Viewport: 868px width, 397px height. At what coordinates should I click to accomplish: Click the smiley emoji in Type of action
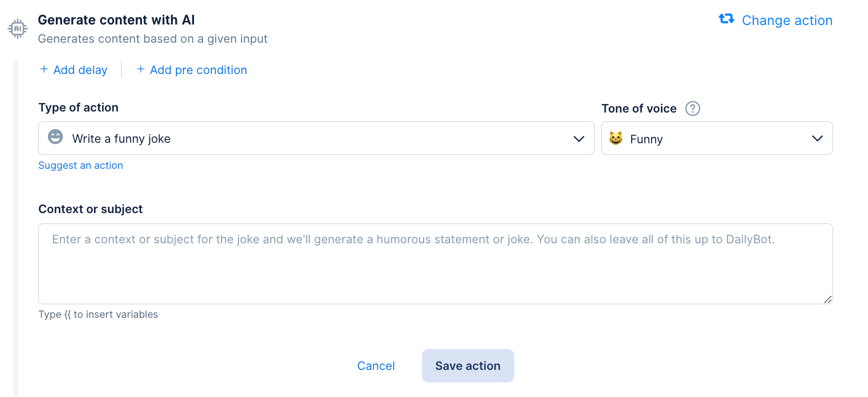click(x=55, y=137)
